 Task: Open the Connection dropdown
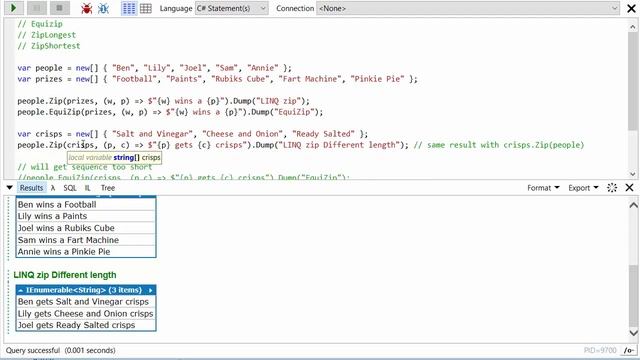(x=468, y=8)
